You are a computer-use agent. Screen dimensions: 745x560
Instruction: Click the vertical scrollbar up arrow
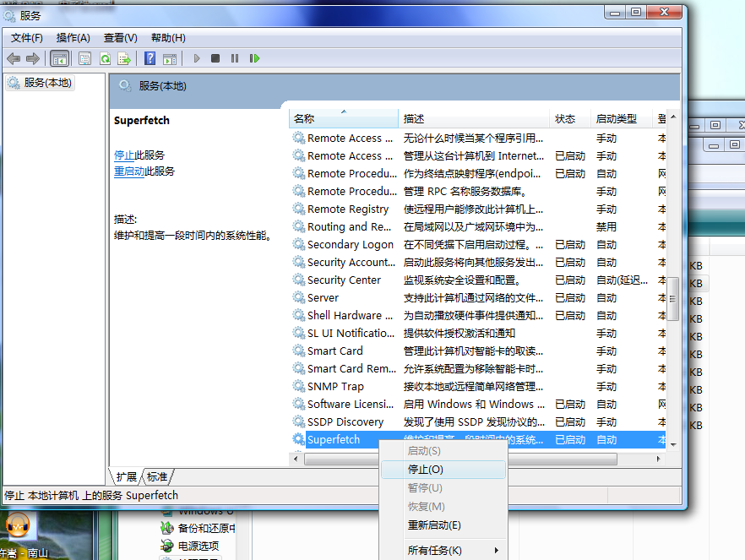673,117
